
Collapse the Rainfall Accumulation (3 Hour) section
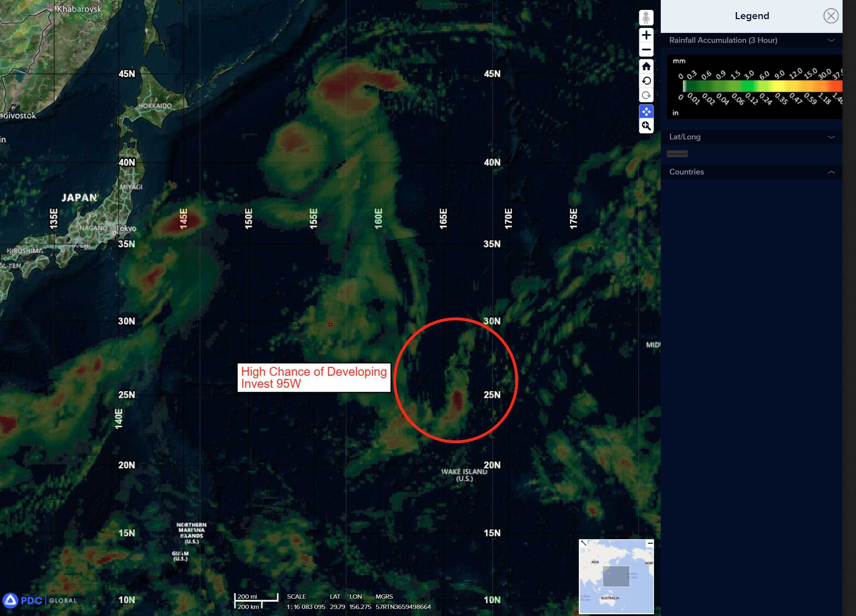831,40
